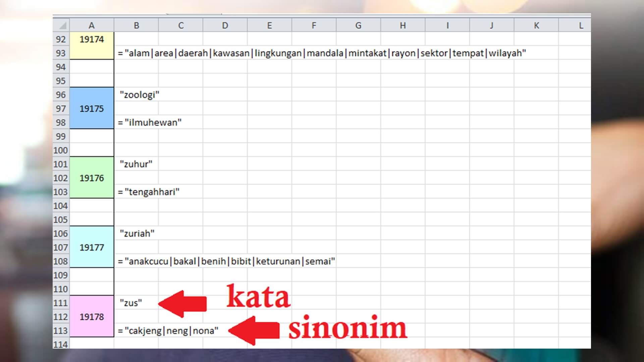Viewport: 644px width, 362px height.
Task: Select the cell containing "zuhur"
Action: click(136, 164)
